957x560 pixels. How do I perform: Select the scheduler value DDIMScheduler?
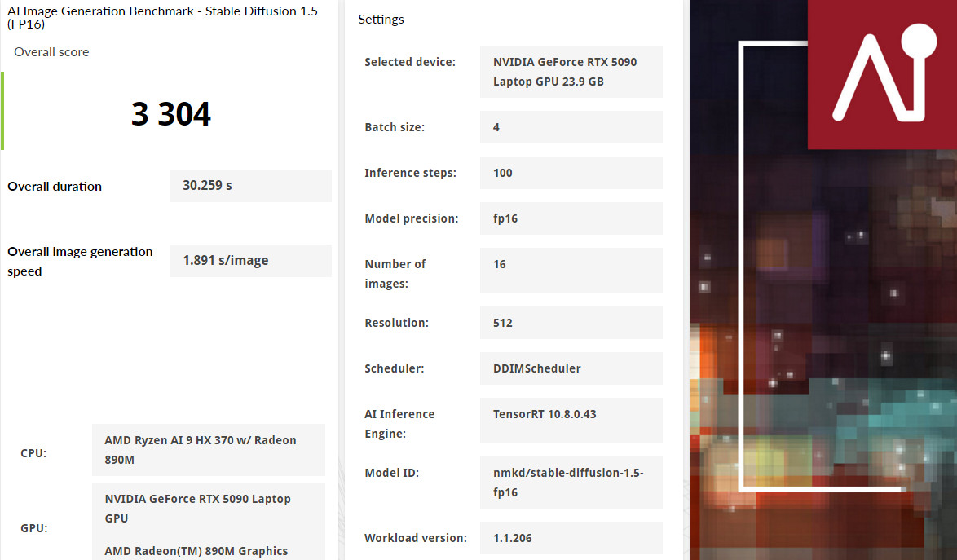(571, 368)
